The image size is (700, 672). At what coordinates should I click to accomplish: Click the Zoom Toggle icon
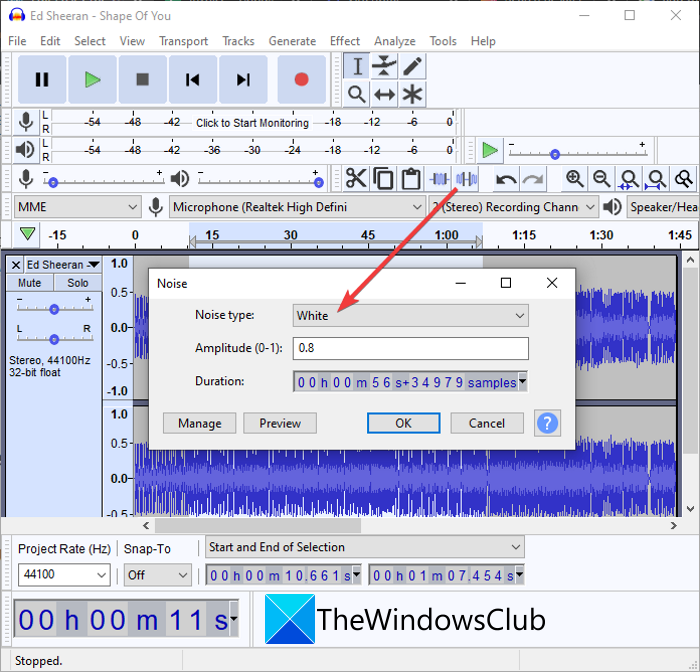[684, 179]
